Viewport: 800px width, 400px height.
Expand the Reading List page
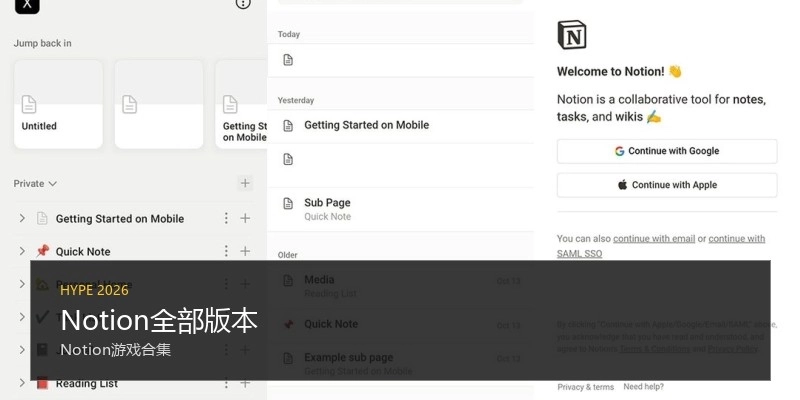coord(22,383)
